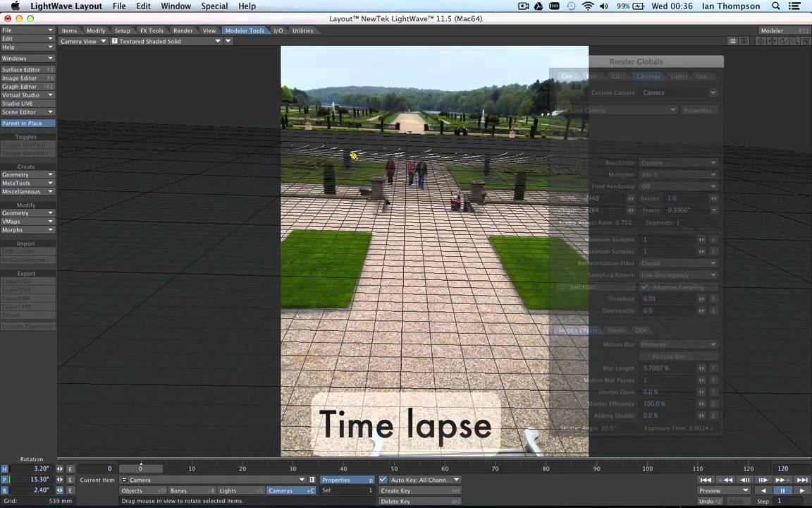Click the viewport maximize icon
812x508 pixels.
805,41
